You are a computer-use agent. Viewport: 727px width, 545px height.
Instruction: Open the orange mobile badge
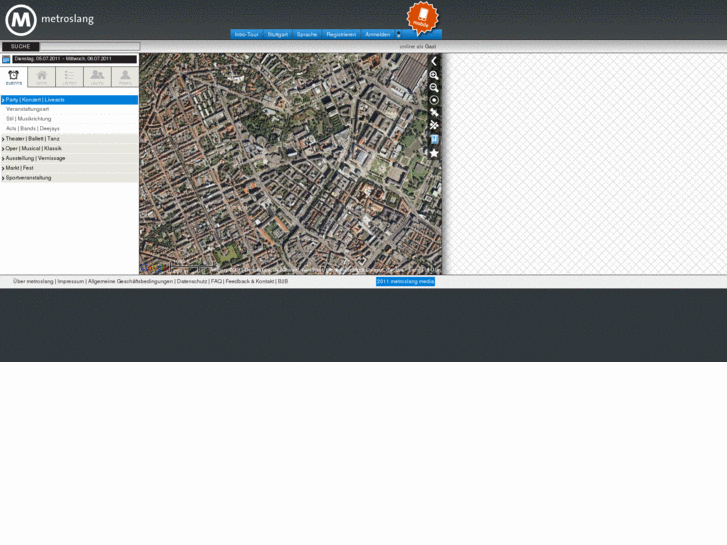422,18
